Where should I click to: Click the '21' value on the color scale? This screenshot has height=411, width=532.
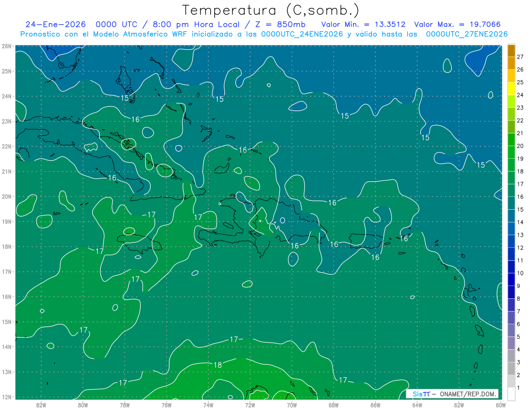click(x=520, y=133)
